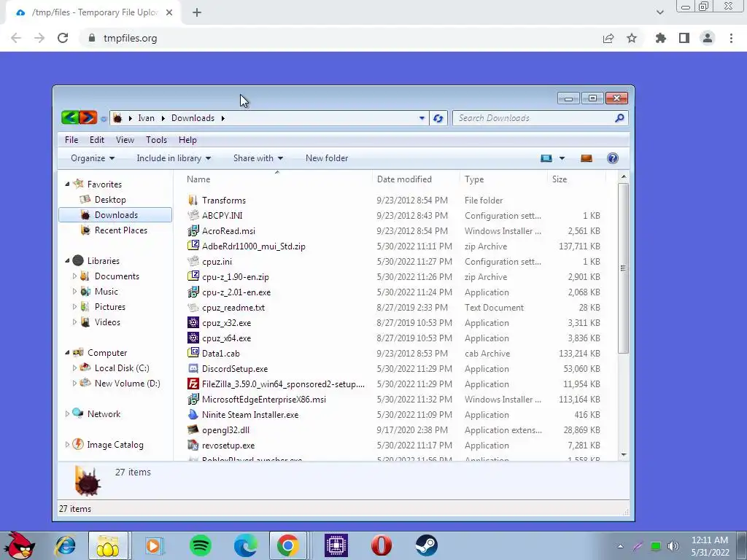Click Ivan in the breadcrumb path

146,118
